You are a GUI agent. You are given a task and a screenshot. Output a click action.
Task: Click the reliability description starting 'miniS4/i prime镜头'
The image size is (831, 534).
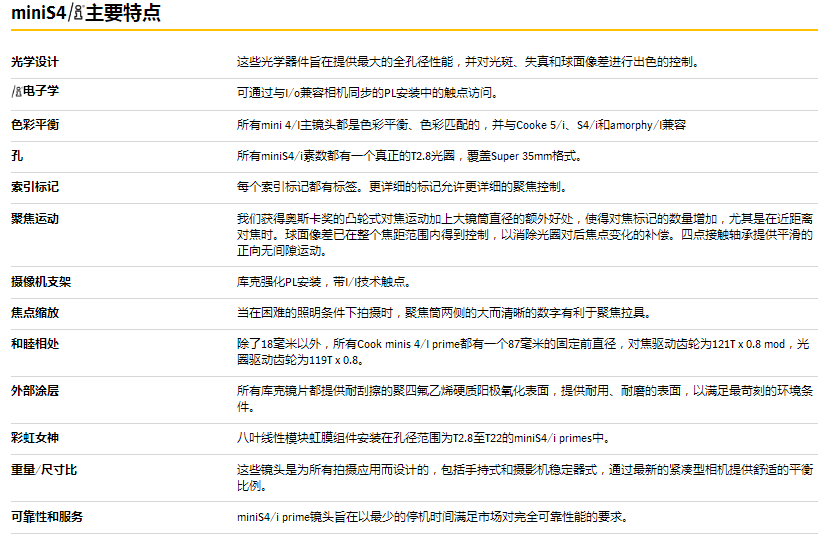pos(433,517)
